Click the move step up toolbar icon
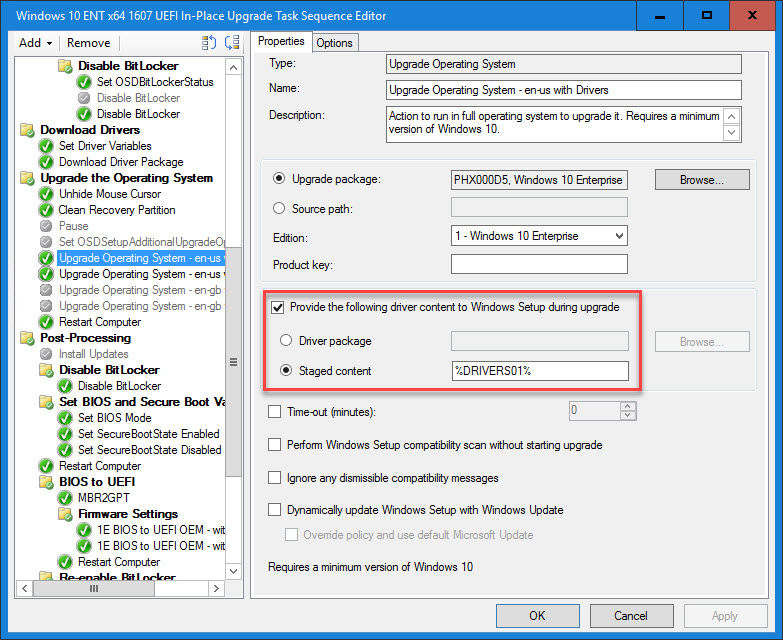This screenshot has width=783, height=640. 209,43
